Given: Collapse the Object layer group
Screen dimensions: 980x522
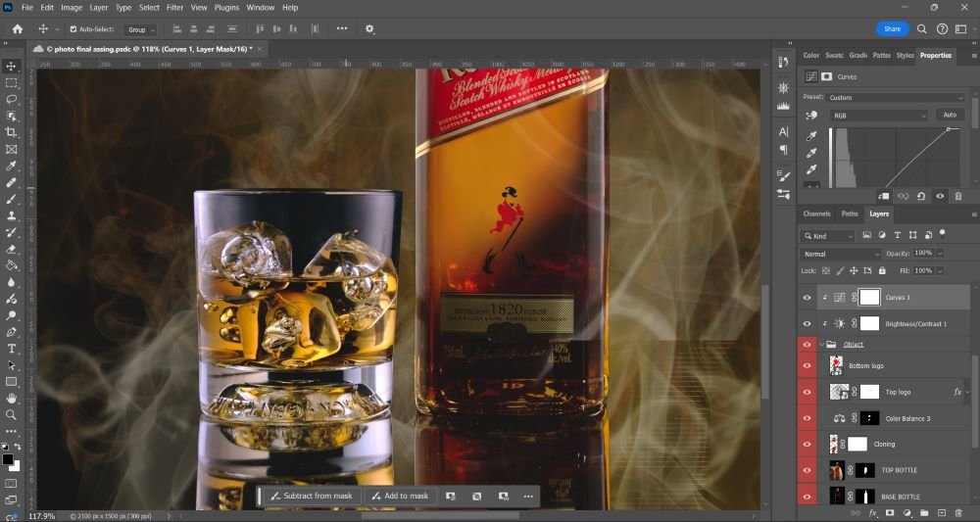Looking at the screenshot, I should coord(821,345).
